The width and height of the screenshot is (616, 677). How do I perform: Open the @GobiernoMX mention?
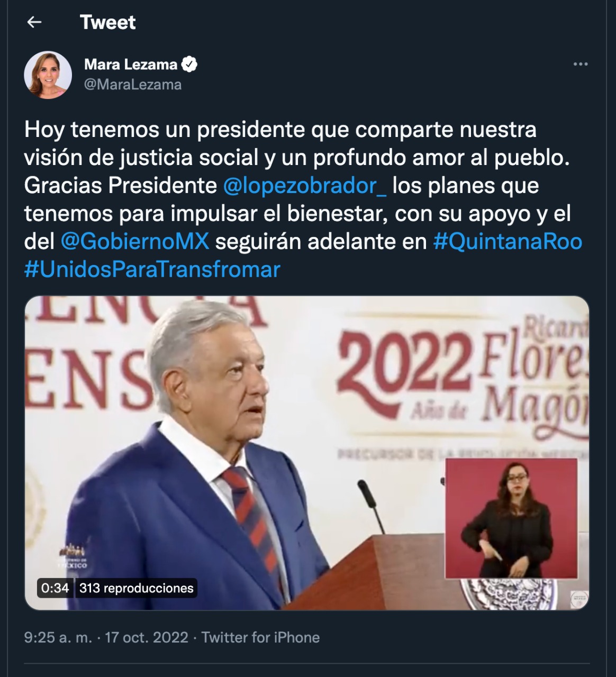coord(135,241)
